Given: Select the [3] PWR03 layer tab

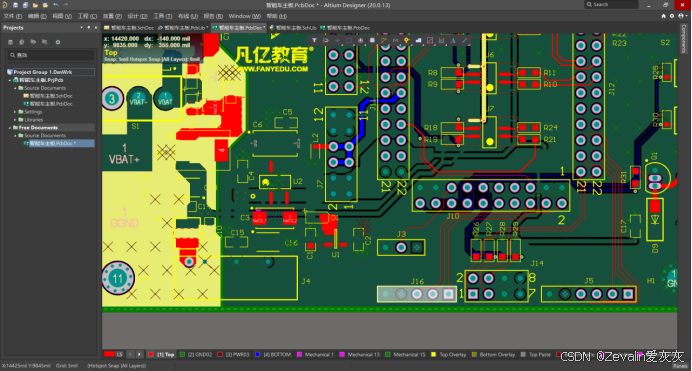Looking at the screenshot, I should (x=233, y=354).
